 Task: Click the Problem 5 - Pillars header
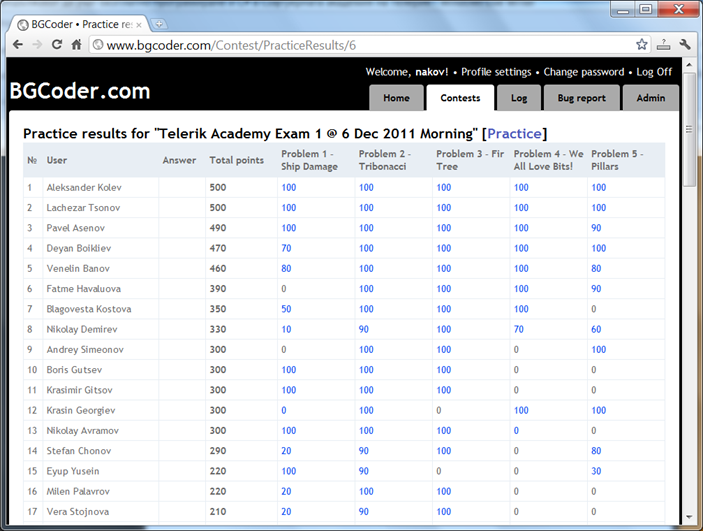click(617, 160)
